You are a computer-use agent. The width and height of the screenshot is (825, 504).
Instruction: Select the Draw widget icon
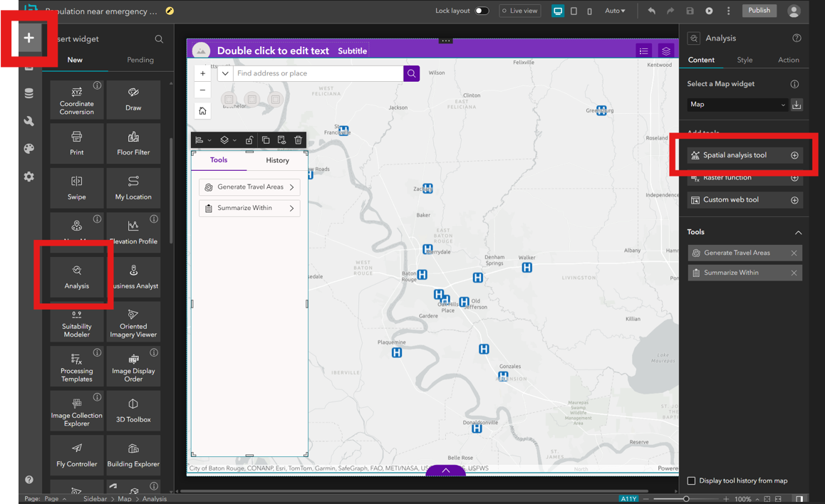pos(133,100)
